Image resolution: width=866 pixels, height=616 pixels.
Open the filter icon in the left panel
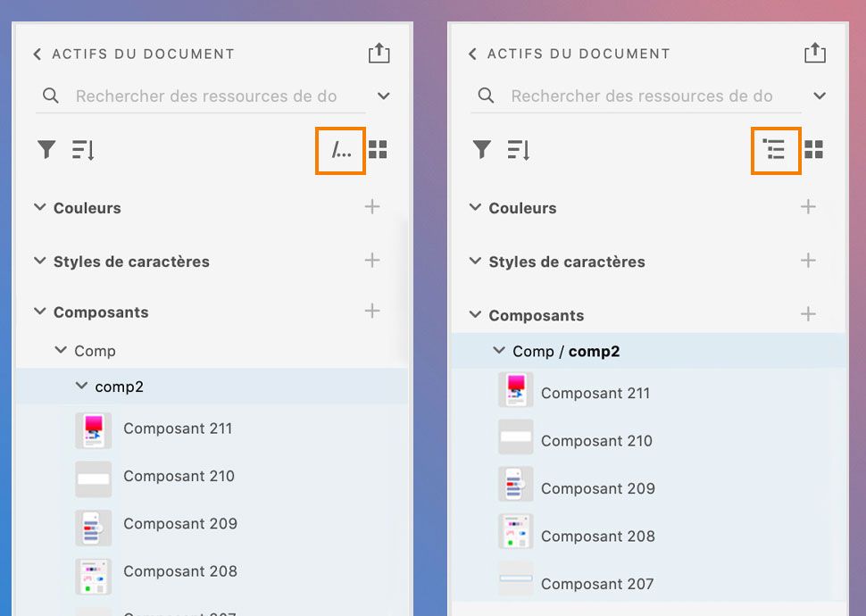tap(46, 150)
